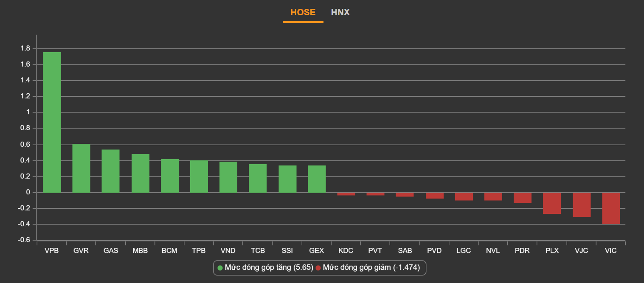
Task: Click the red legend circle marker
Action: click(x=318, y=268)
